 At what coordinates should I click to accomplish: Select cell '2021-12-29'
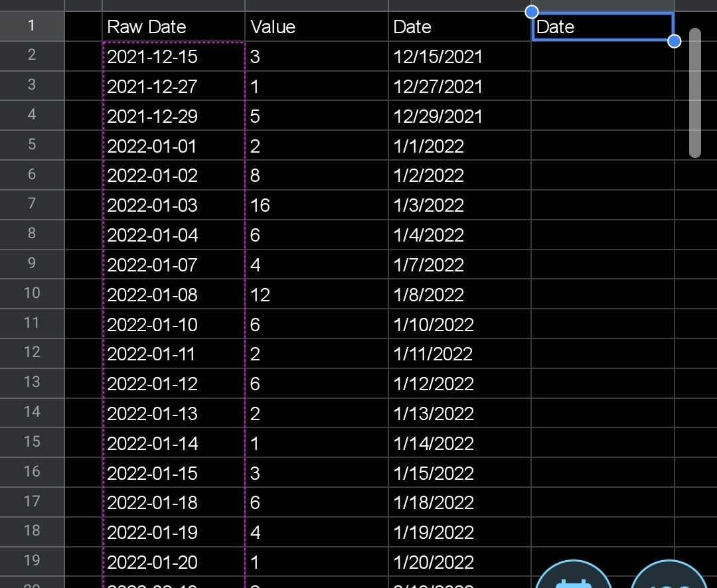pyautogui.click(x=174, y=115)
